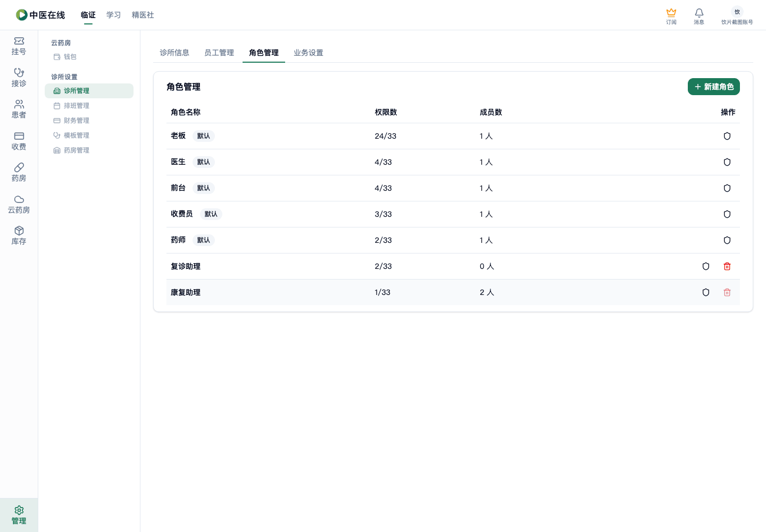Select the 角色管理 tab
Viewport: 766px width, 532px height.
pyautogui.click(x=264, y=53)
